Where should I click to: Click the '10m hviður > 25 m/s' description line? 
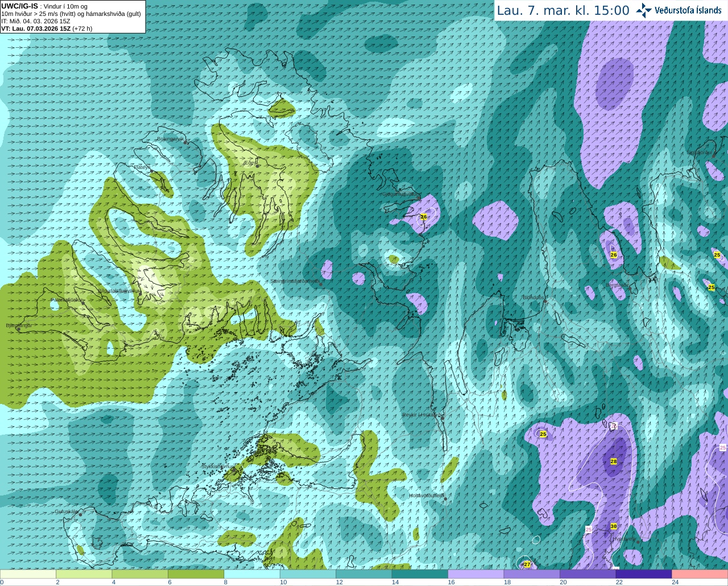tap(71, 14)
